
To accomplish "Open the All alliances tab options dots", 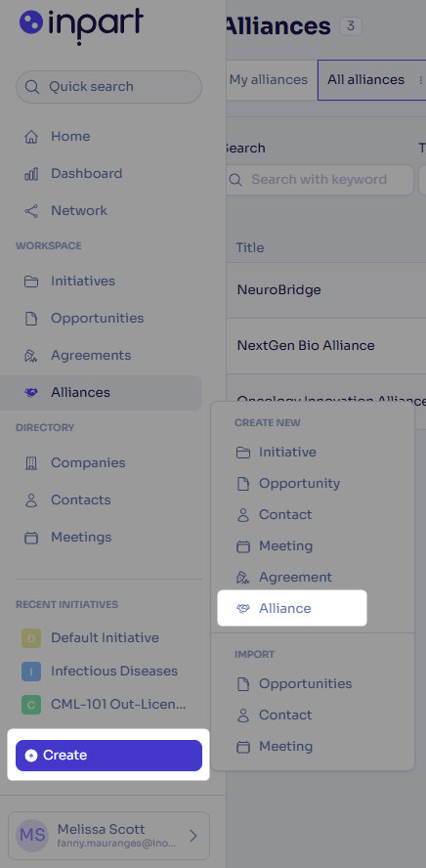I will (x=420, y=80).
